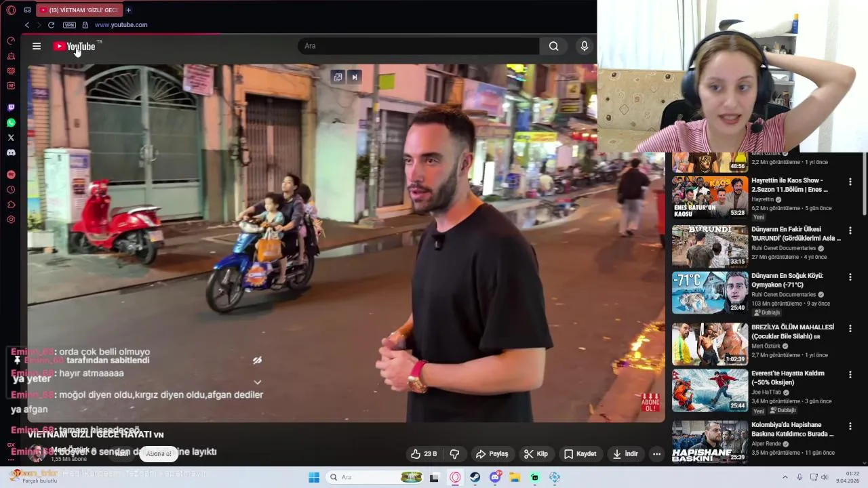Open the YouTube hamburger guide menu
Screen dimensions: 868x488
(37, 46)
